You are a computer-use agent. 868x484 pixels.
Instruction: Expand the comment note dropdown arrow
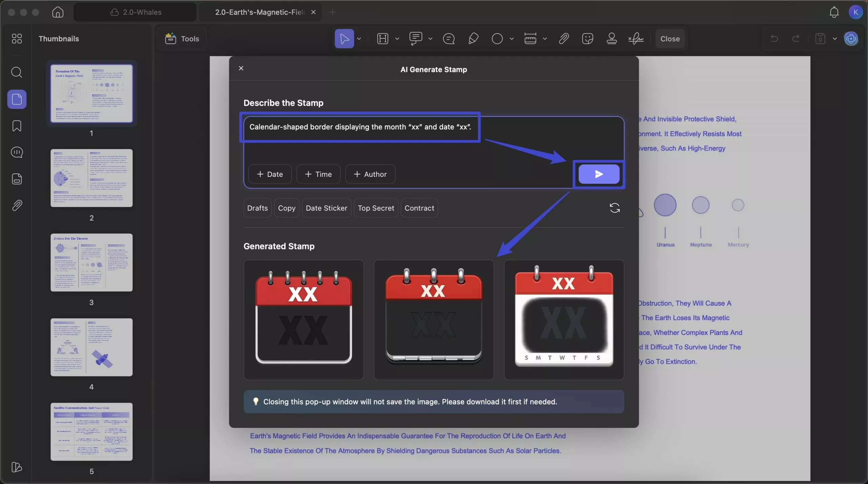click(x=430, y=39)
